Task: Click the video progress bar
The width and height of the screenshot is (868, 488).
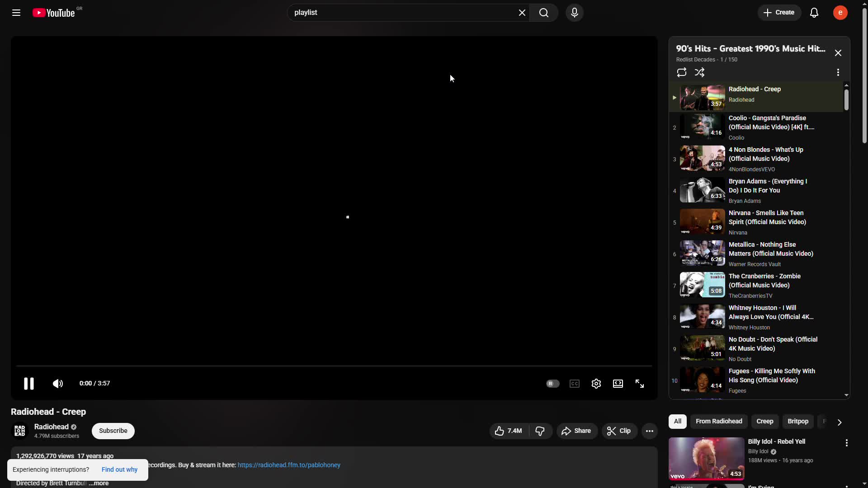Action: (334, 366)
